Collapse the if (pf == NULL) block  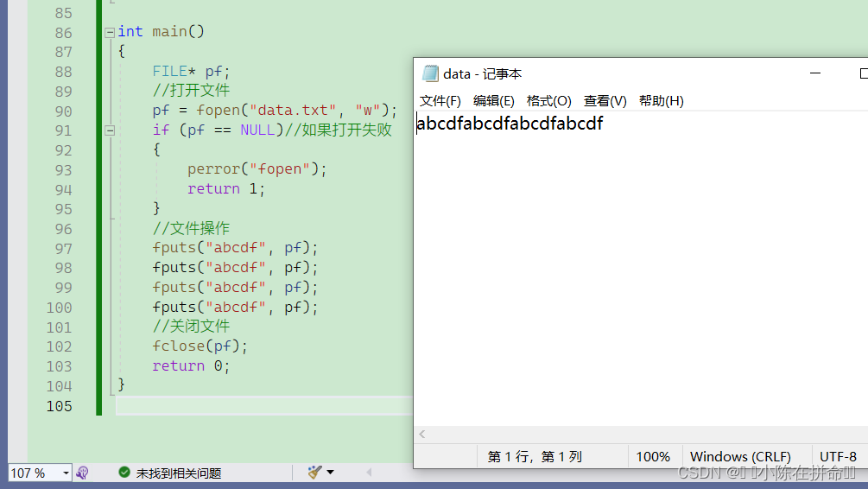(x=110, y=130)
